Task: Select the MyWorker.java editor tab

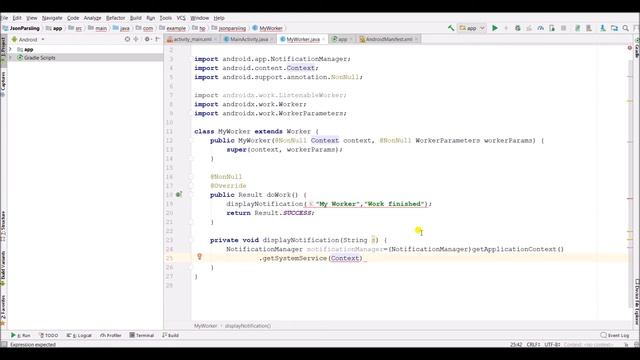Action: pyautogui.click(x=301, y=39)
